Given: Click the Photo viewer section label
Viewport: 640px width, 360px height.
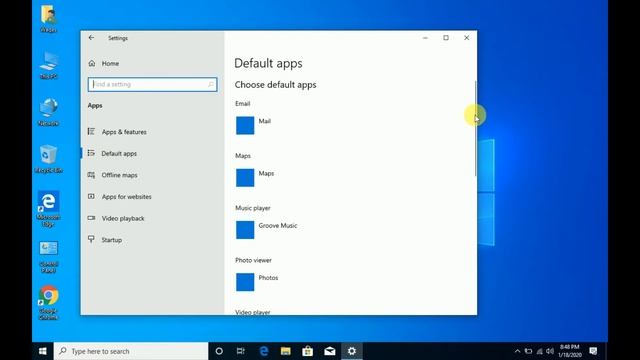Looking at the screenshot, I should click(253, 260).
